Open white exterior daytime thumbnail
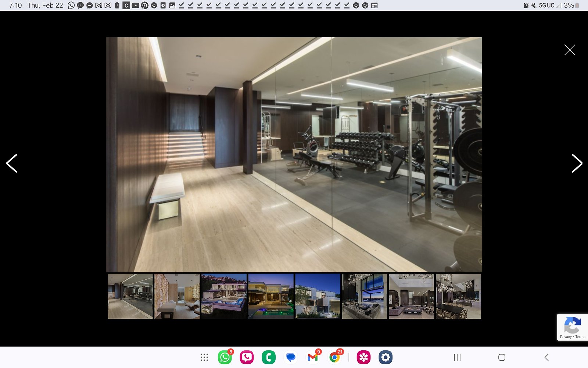 (318, 296)
